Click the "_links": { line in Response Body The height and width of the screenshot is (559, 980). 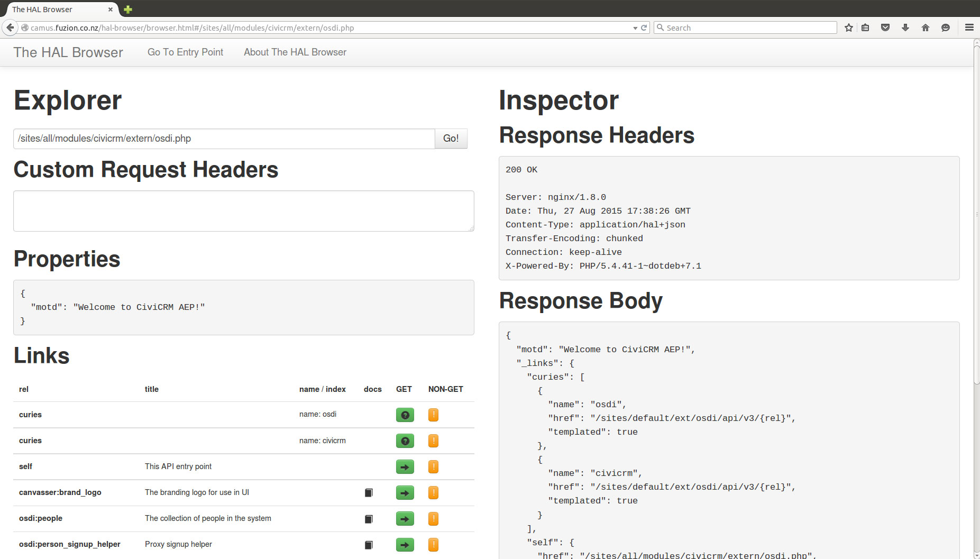pos(545,363)
